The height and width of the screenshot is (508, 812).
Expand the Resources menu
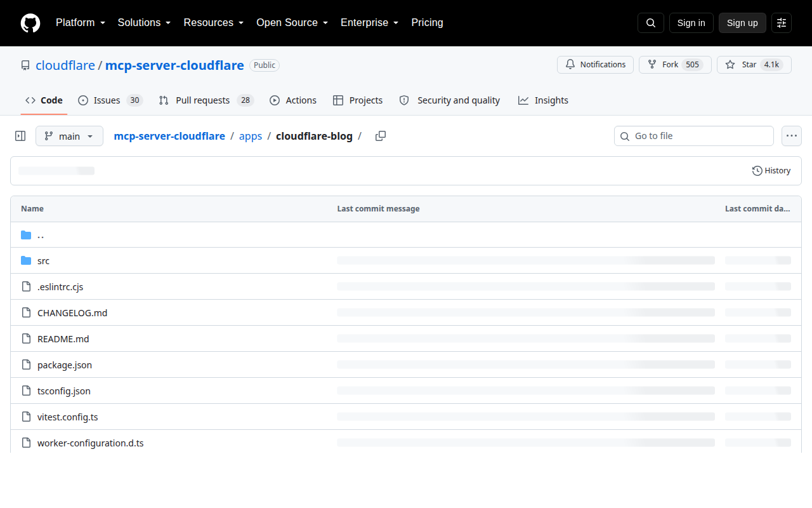(214, 23)
